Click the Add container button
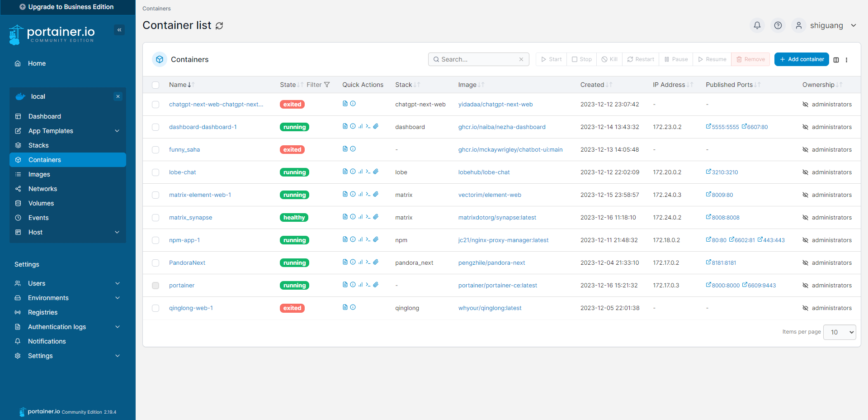868x420 pixels. [802, 59]
